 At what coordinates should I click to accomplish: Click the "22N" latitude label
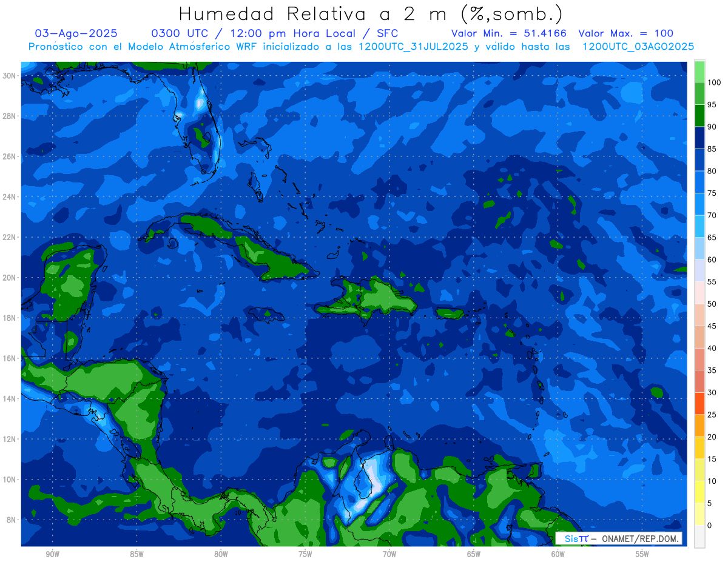[x=10, y=237]
